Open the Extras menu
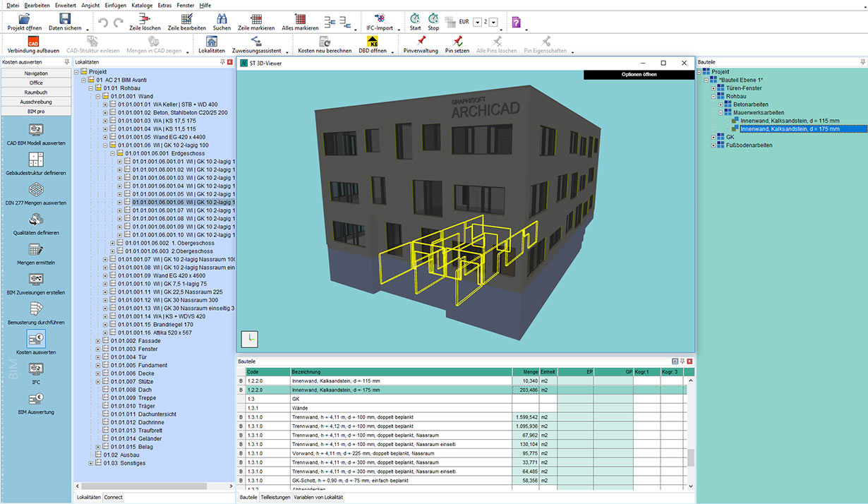The height and width of the screenshot is (504, 868). [x=164, y=5]
